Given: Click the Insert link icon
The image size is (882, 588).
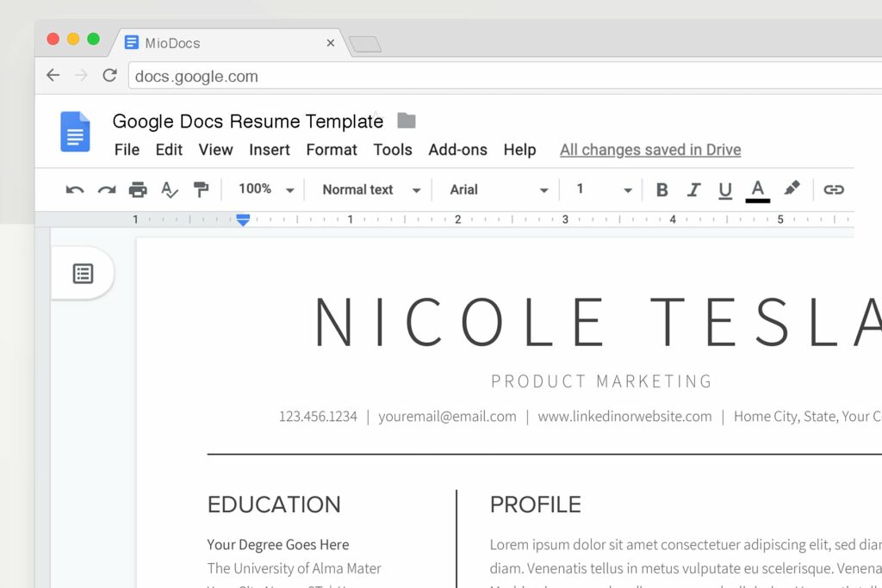Looking at the screenshot, I should click(833, 189).
